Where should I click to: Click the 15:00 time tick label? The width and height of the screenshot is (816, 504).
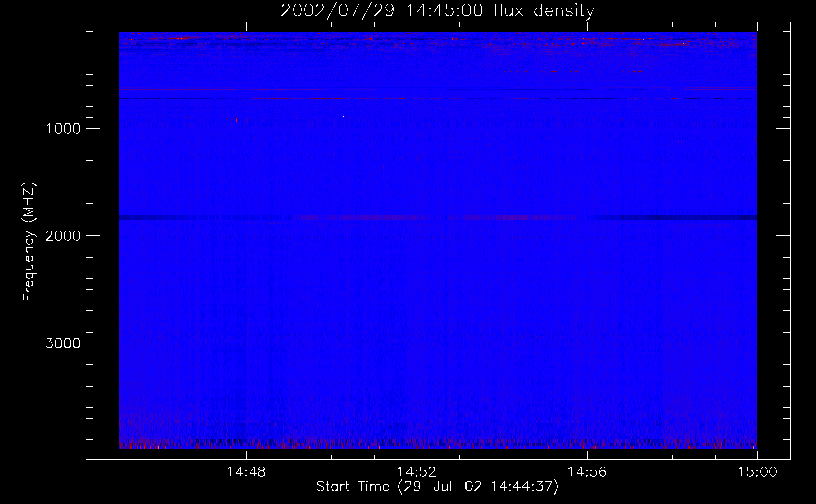757,472
